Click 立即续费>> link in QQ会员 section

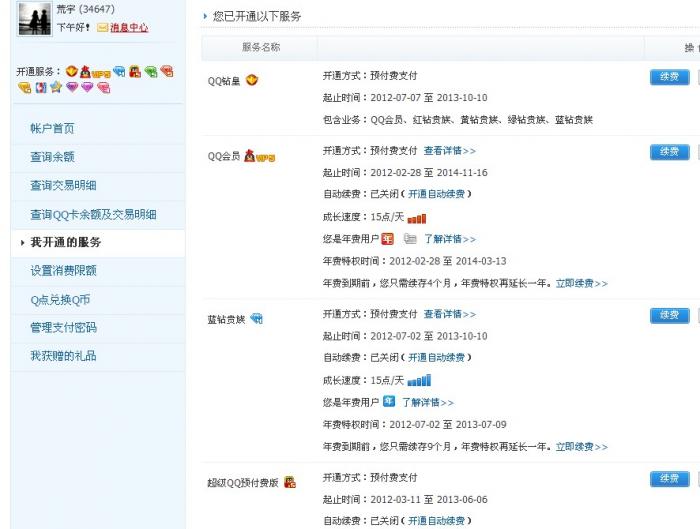coord(582,283)
